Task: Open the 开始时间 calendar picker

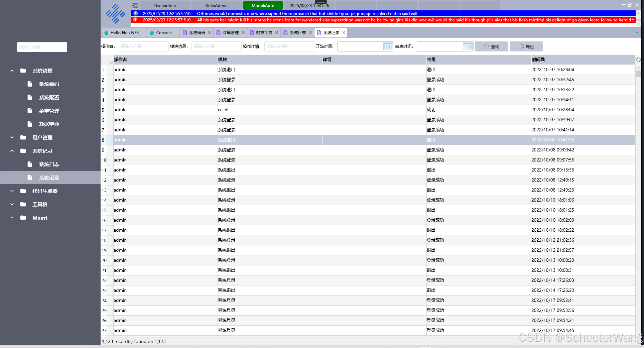Action: pyautogui.click(x=388, y=47)
